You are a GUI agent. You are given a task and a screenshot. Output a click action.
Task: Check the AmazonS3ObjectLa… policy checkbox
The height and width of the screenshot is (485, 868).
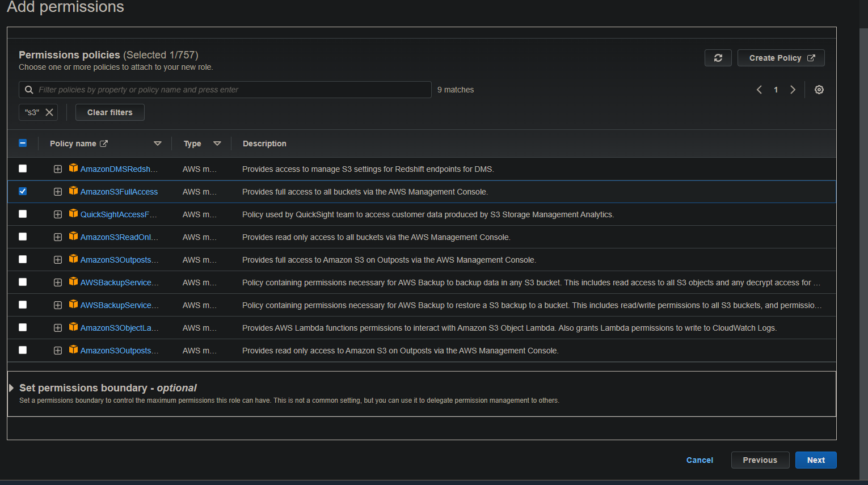(x=23, y=327)
